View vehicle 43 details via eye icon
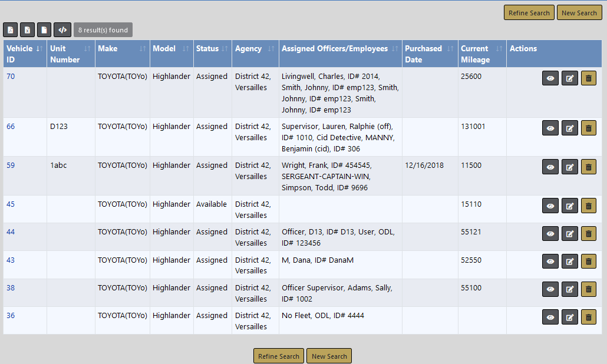The image size is (607, 364). pyautogui.click(x=550, y=262)
